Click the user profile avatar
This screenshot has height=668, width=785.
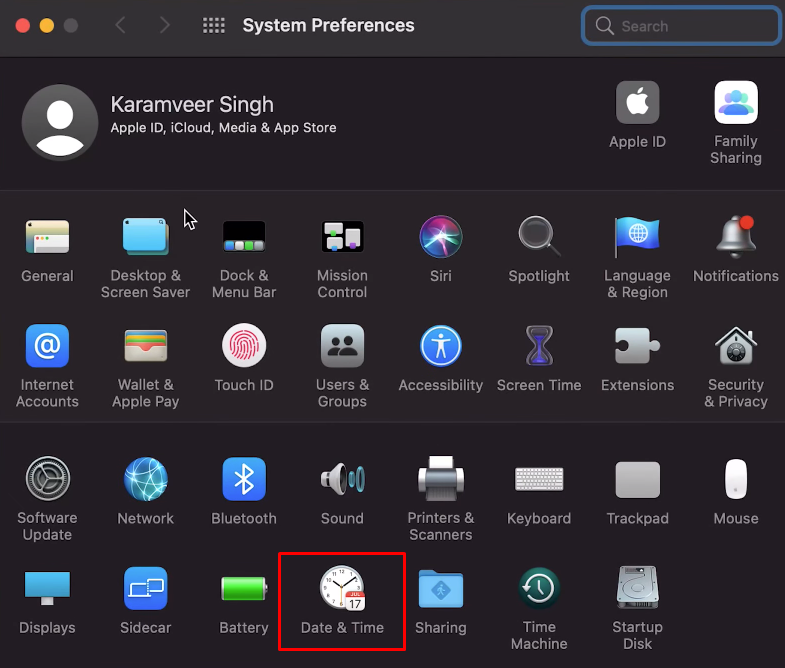point(60,122)
